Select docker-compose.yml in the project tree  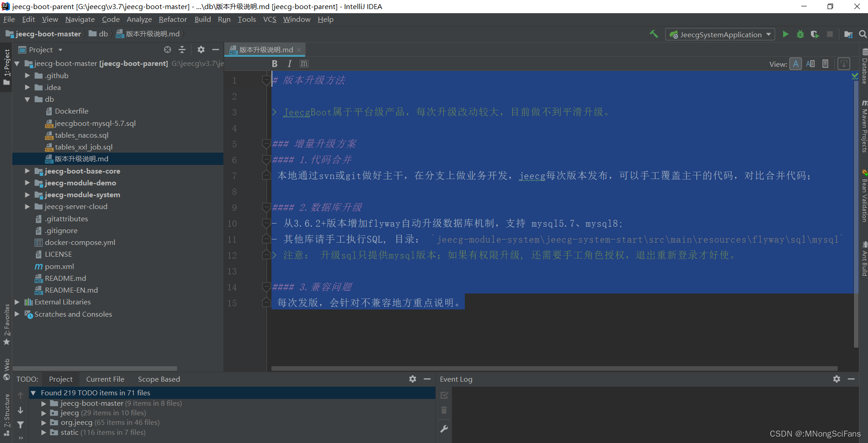point(80,242)
